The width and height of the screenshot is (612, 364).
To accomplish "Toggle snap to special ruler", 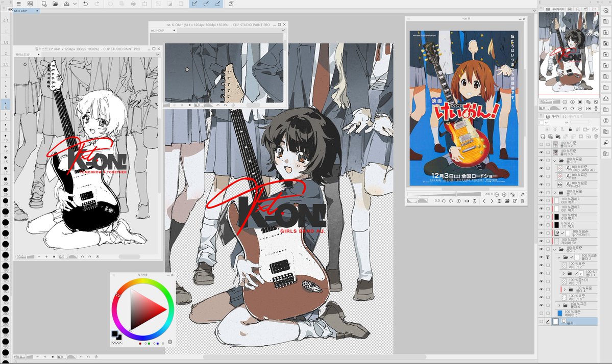I will tap(206, 4).
